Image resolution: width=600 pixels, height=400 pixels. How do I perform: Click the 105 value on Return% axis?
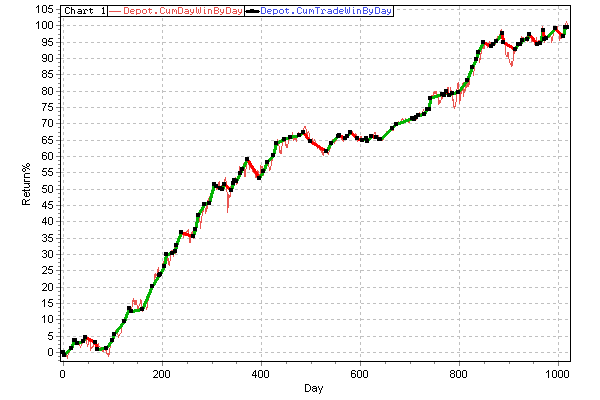pyautogui.click(x=44, y=9)
